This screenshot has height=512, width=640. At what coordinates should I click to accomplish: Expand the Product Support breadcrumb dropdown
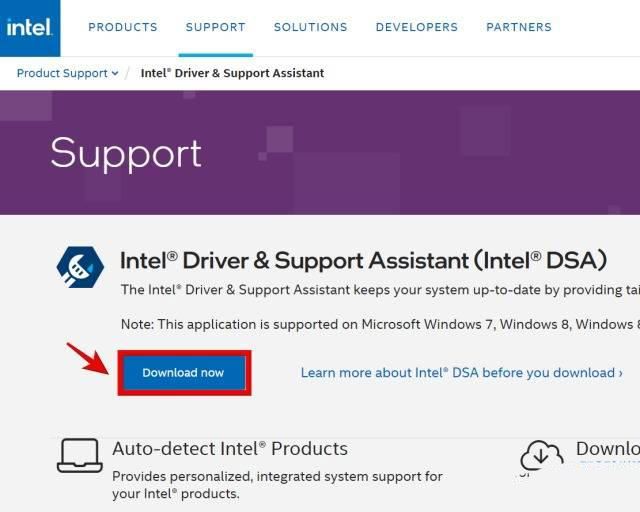[67, 73]
